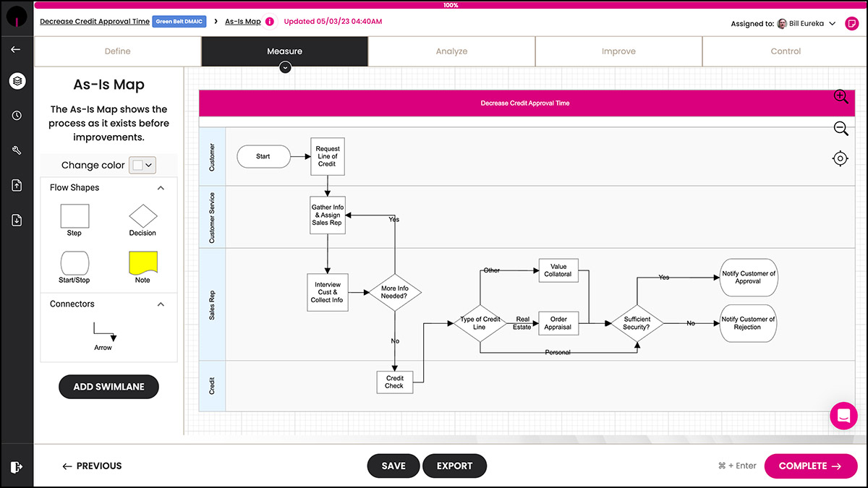
Task: Click the ADD SWIMLANE button
Action: click(109, 387)
